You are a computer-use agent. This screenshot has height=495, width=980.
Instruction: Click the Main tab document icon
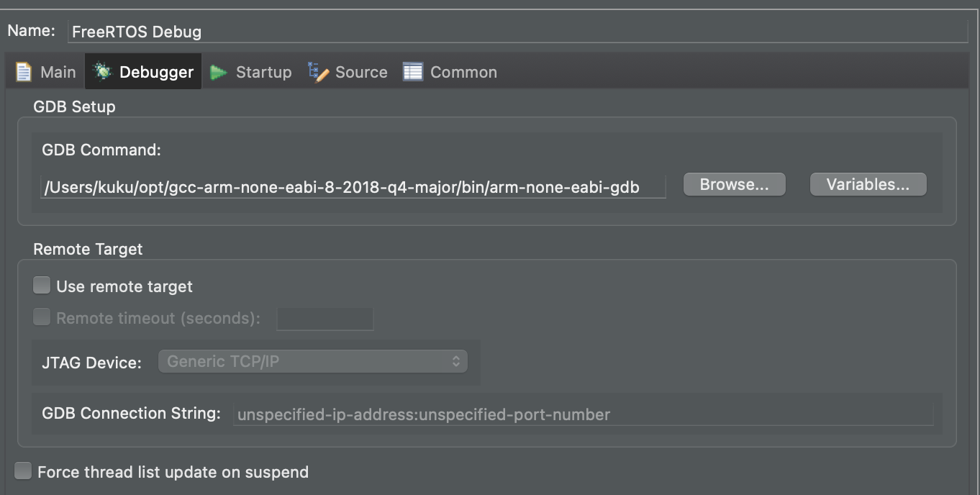24,72
